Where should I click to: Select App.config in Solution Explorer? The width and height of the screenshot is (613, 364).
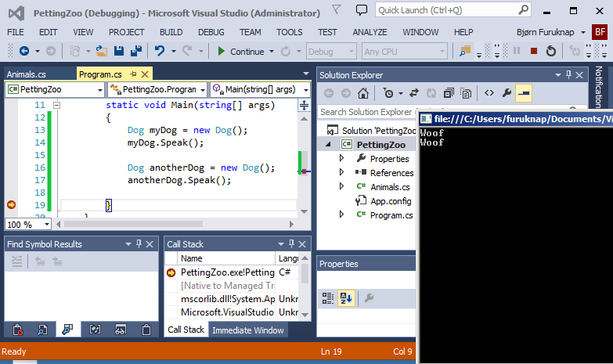[x=391, y=201]
